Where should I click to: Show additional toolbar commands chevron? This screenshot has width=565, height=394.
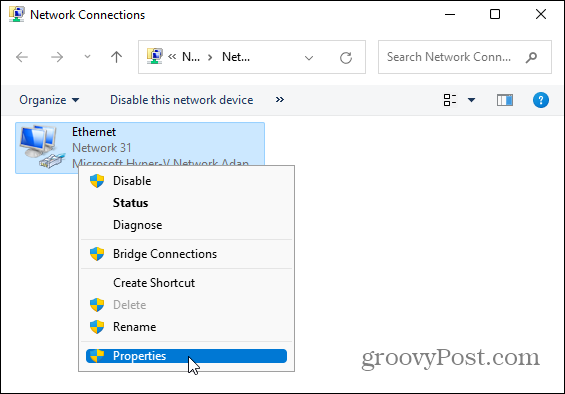(280, 99)
